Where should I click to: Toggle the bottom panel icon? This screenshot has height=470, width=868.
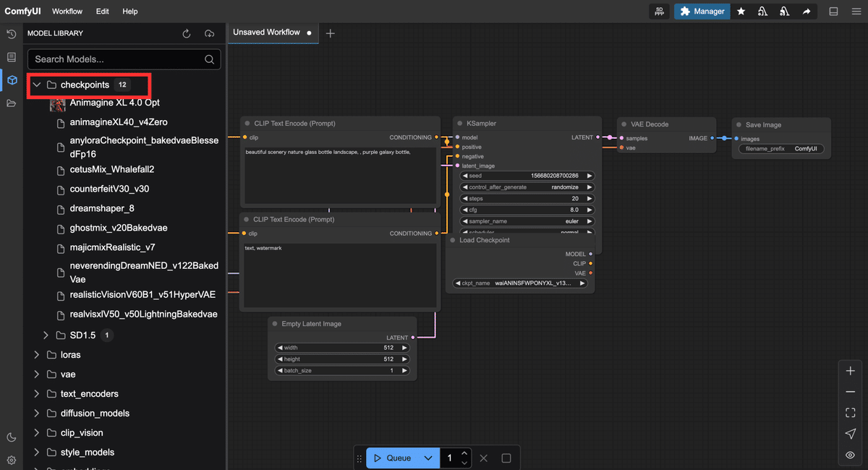coord(833,12)
